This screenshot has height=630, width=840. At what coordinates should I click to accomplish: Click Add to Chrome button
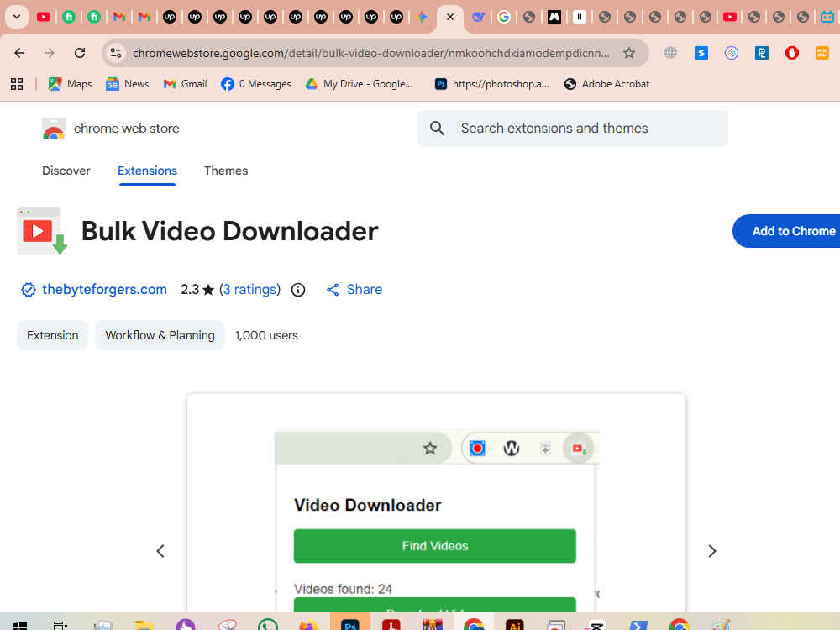point(786,231)
